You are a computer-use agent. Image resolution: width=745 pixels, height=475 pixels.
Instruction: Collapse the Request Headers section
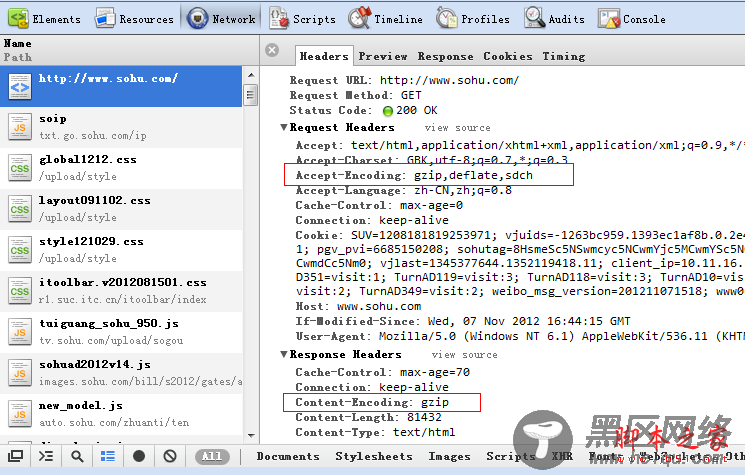tap(284, 127)
